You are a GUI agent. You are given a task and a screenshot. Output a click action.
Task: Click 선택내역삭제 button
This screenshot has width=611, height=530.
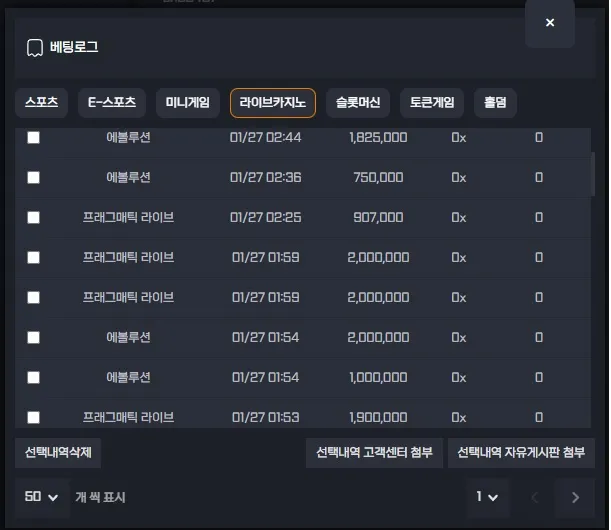[x=58, y=453]
